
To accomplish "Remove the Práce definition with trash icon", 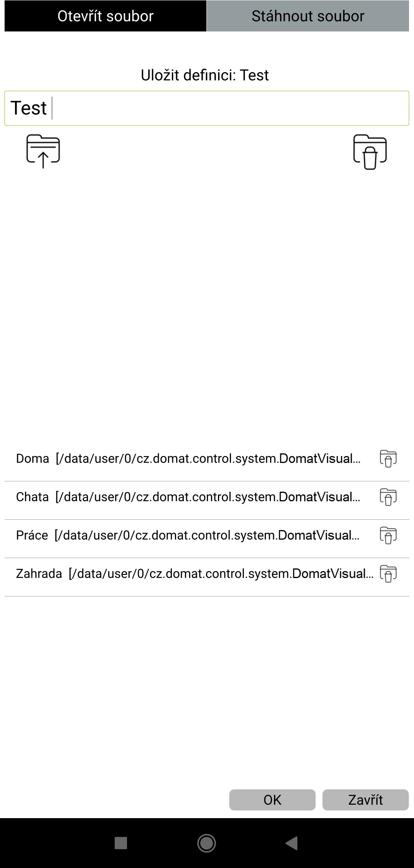I will [388, 535].
